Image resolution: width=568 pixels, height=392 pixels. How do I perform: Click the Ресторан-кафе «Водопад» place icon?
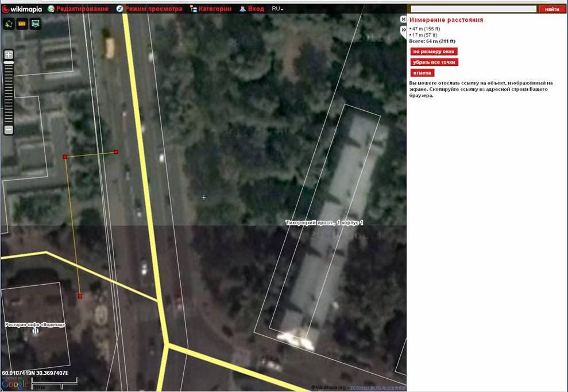coord(36,331)
